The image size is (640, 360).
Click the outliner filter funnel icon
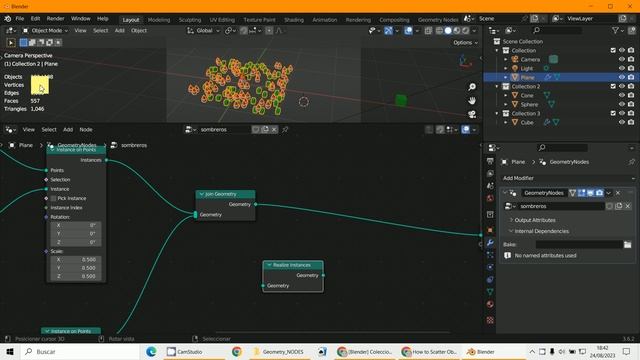[616, 31]
